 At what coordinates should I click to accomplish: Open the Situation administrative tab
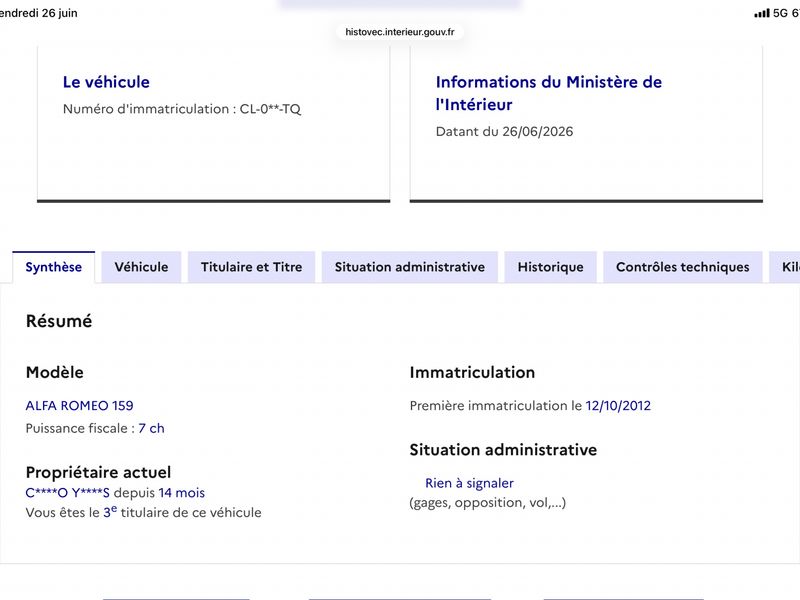click(x=410, y=267)
